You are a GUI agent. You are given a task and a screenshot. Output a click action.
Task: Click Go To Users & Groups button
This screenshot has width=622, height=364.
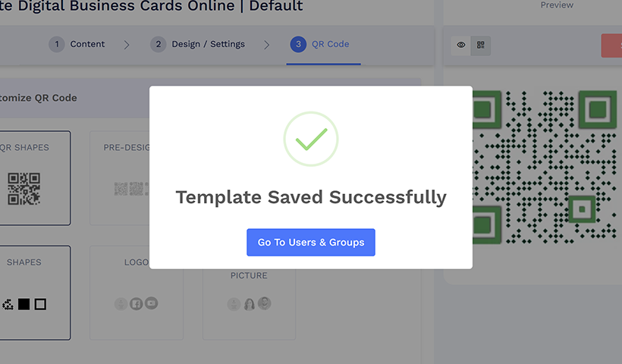[310, 243]
